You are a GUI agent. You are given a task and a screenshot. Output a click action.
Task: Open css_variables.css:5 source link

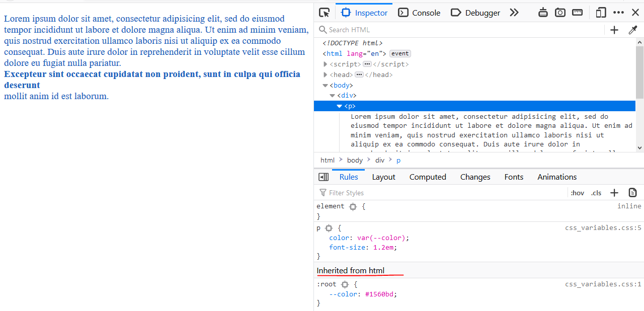coord(603,227)
